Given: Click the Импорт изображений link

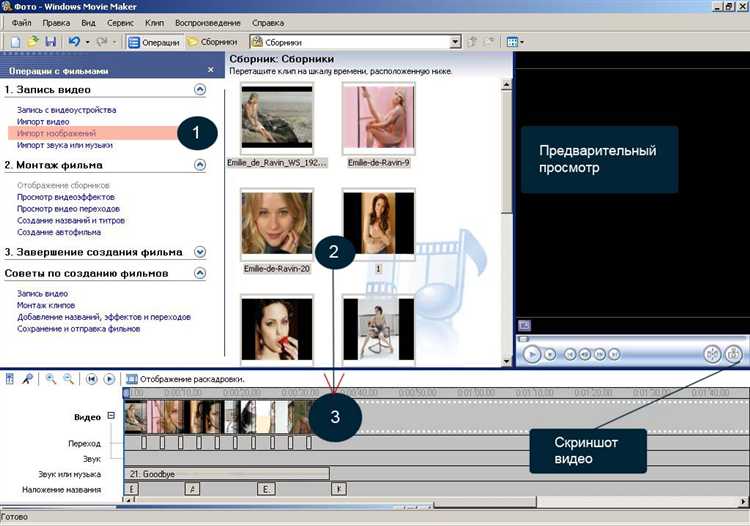Looking at the screenshot, I should [56, 133].
